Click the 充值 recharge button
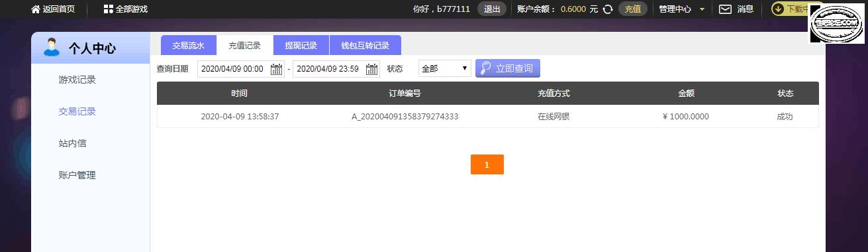This screenshot has width=868, height=252. 633,9
